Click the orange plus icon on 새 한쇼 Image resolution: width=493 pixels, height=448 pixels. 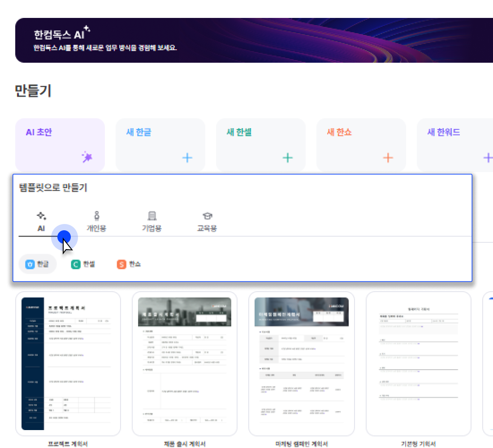coord(388,158)
